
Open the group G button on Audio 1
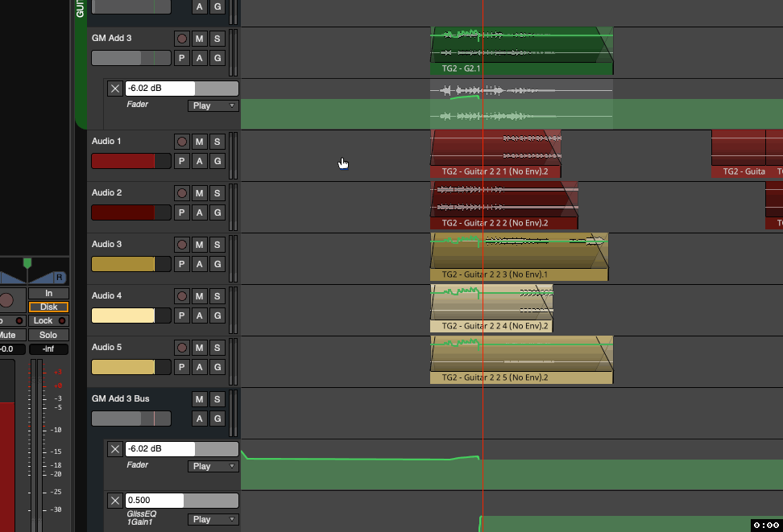pyautogui.click(x=217, y=161)
